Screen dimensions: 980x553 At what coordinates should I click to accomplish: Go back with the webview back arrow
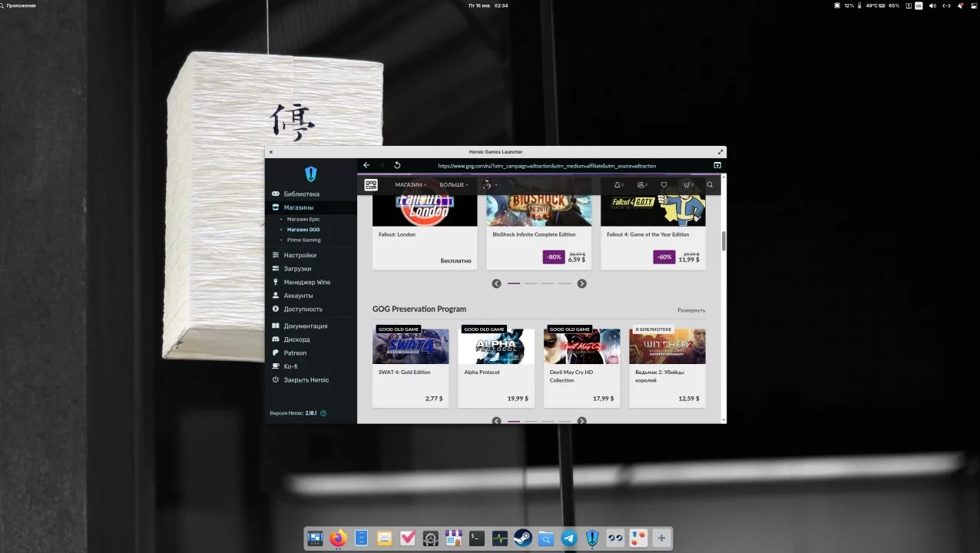(x=366, y=165)
